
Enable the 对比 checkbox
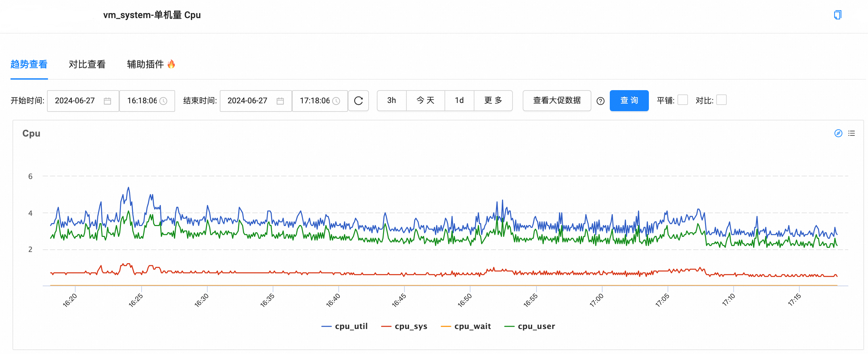pyautogui.click(x=721, y=100)
